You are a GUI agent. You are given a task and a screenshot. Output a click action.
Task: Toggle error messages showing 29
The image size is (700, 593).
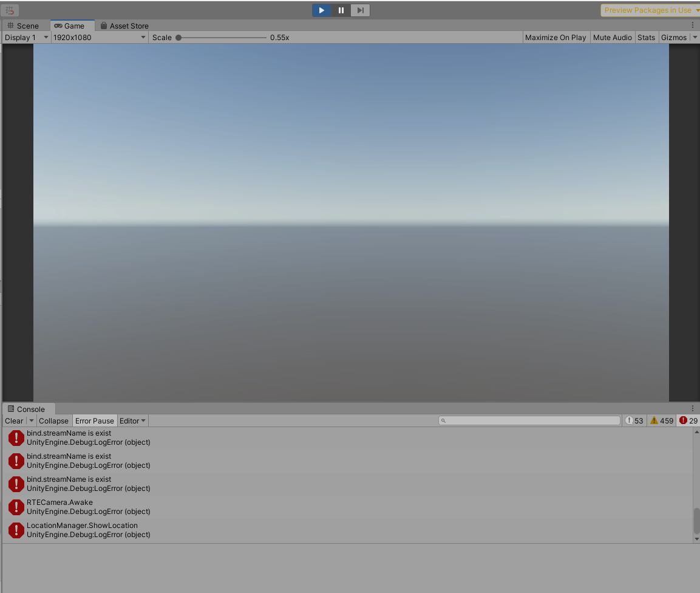pyautogui.click(x=687, y=420)
